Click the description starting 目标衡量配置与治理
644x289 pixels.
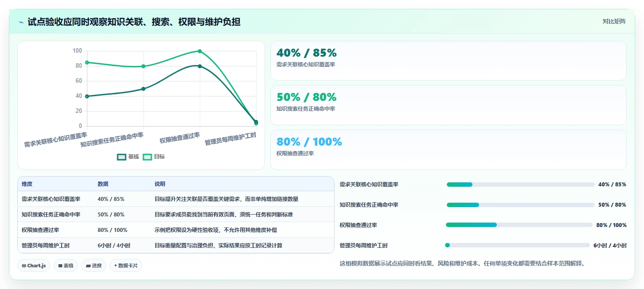[x=219, y=246]
